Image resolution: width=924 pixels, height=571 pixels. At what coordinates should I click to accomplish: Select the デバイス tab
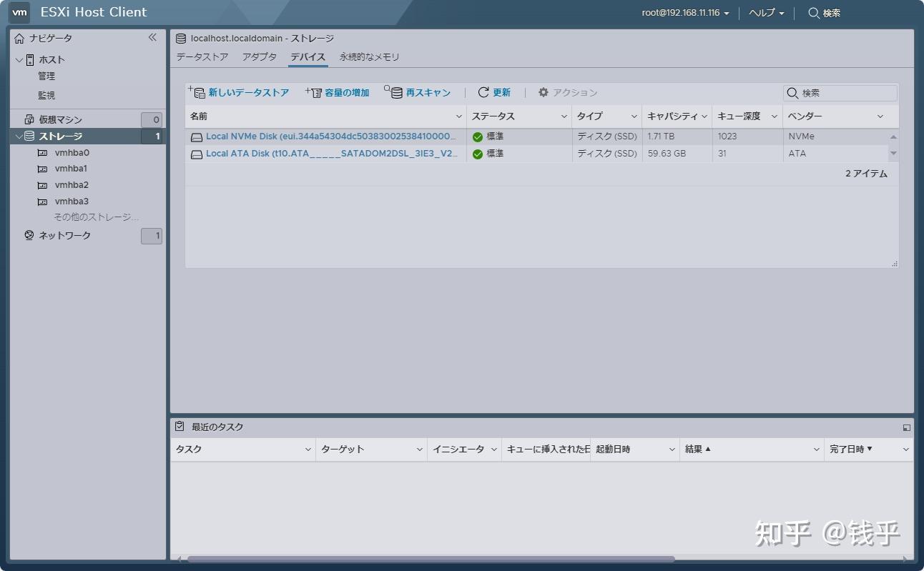pyautogui.click(x=308, y=57)
